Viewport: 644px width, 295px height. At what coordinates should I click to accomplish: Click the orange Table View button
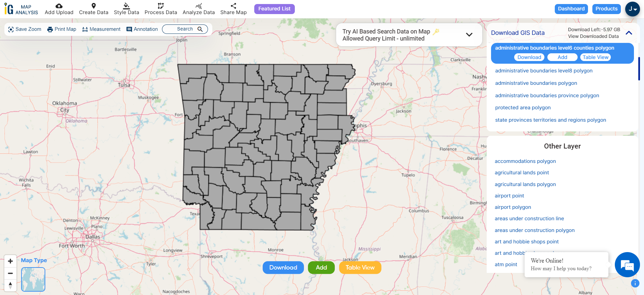[x=360, y=268]
